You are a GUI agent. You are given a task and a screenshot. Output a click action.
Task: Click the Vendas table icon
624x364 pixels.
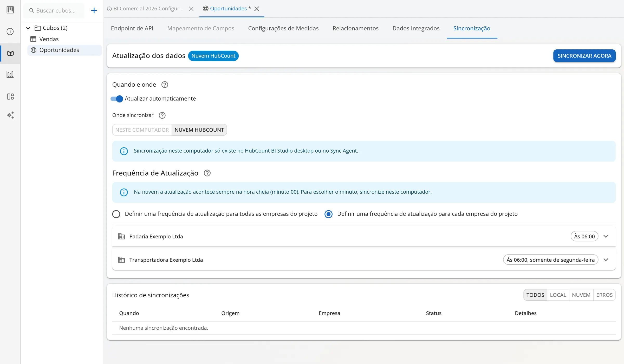click(x=33, y=39)
